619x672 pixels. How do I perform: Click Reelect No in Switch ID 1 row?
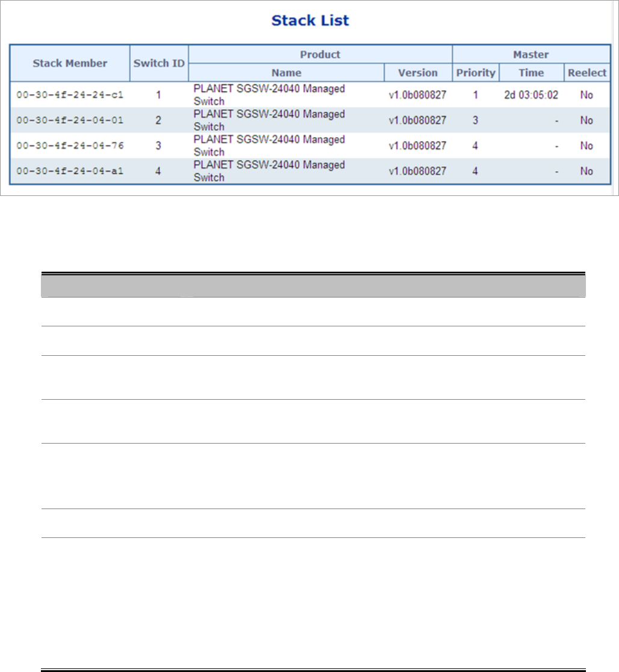coord(587,95)
